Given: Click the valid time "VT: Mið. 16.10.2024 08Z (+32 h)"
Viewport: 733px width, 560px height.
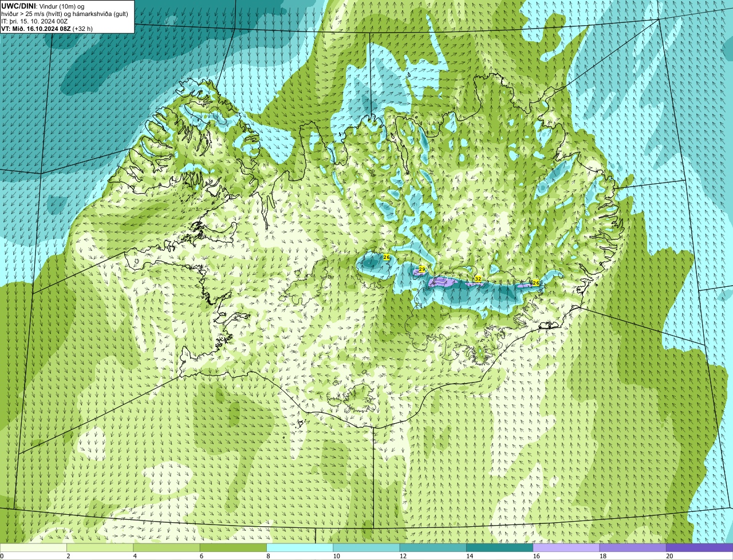Looking at the screenshot, I should 47,28.
